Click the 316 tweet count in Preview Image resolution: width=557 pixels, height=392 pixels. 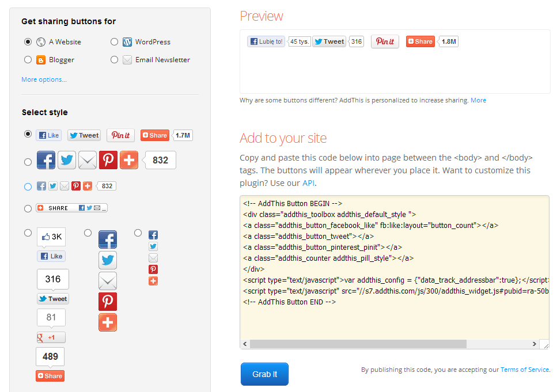pos(357,41)
